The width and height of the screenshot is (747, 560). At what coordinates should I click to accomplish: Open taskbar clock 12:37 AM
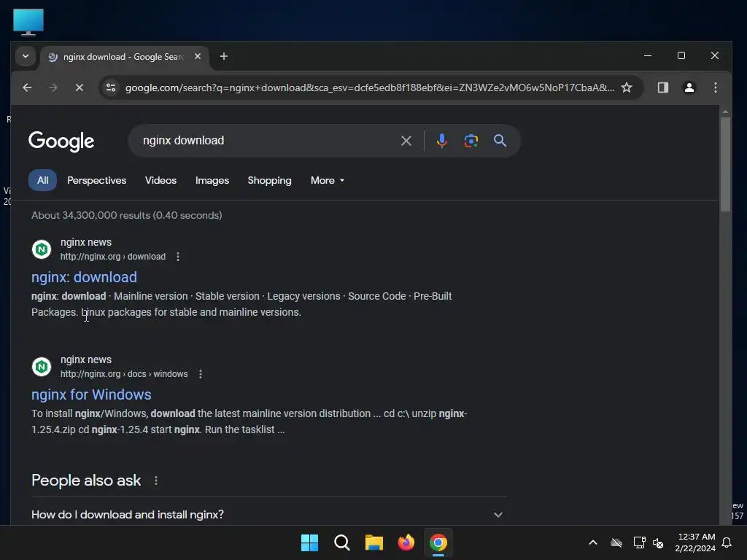[x=695, y=542]
